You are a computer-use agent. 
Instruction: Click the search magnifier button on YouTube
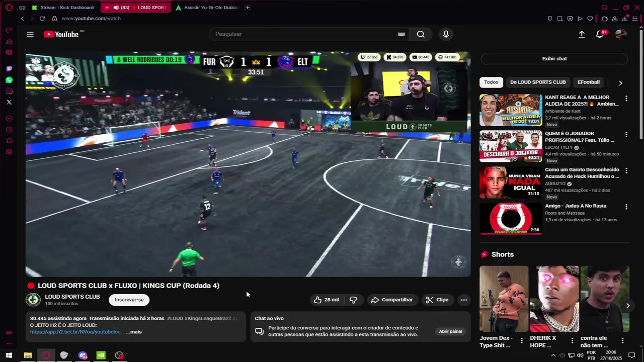point(421,34)
